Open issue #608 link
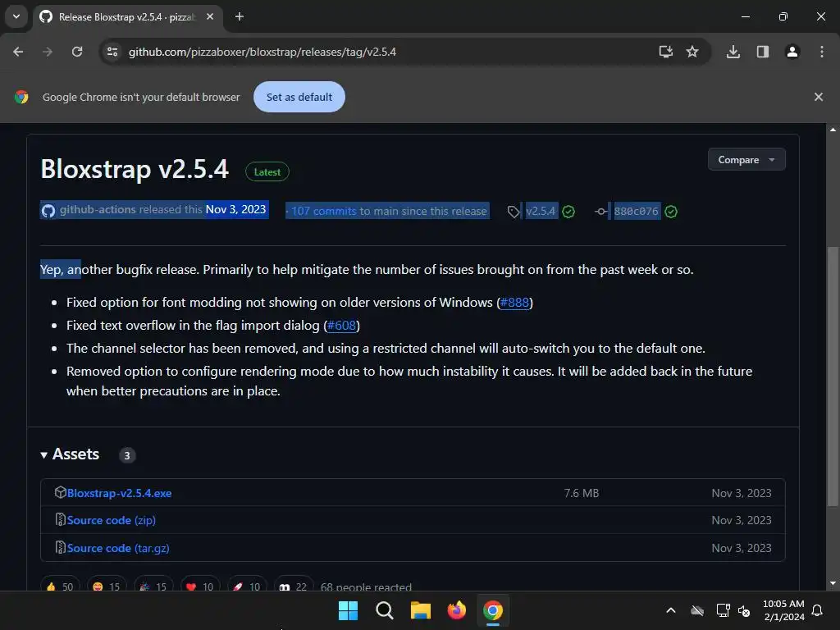 pos(341,326)
